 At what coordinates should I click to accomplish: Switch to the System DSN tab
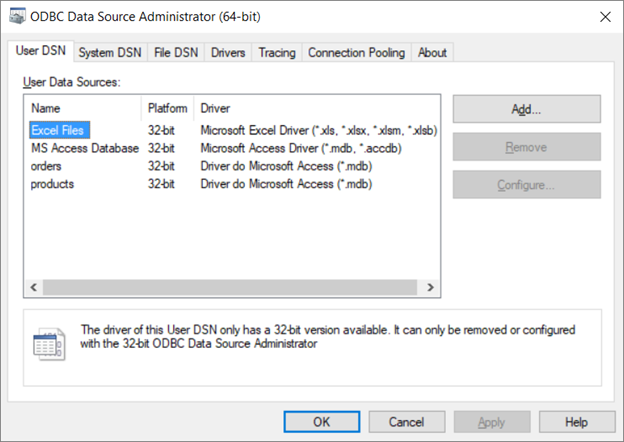(110, 52)
